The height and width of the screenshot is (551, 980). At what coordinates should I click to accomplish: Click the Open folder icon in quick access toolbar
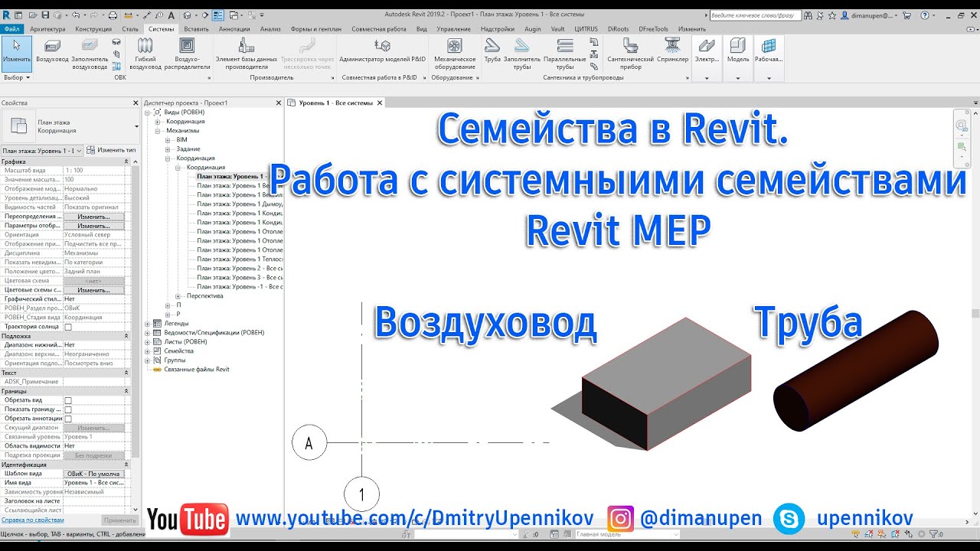click(32, 15)
